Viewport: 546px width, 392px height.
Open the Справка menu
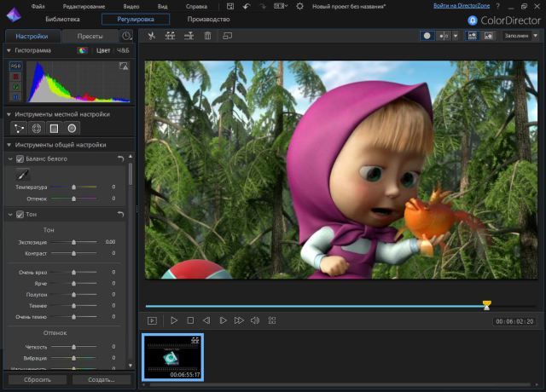click(196, 6)
